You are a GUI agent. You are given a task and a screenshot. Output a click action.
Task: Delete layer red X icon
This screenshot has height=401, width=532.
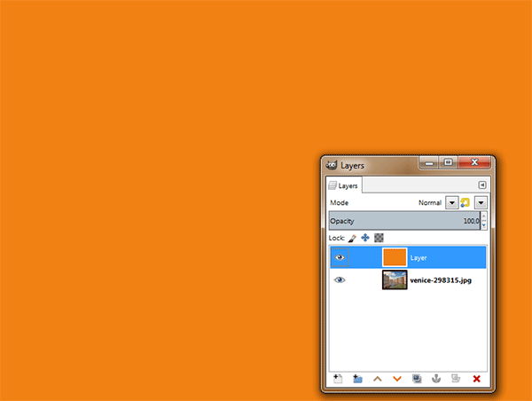click(476, 379)
